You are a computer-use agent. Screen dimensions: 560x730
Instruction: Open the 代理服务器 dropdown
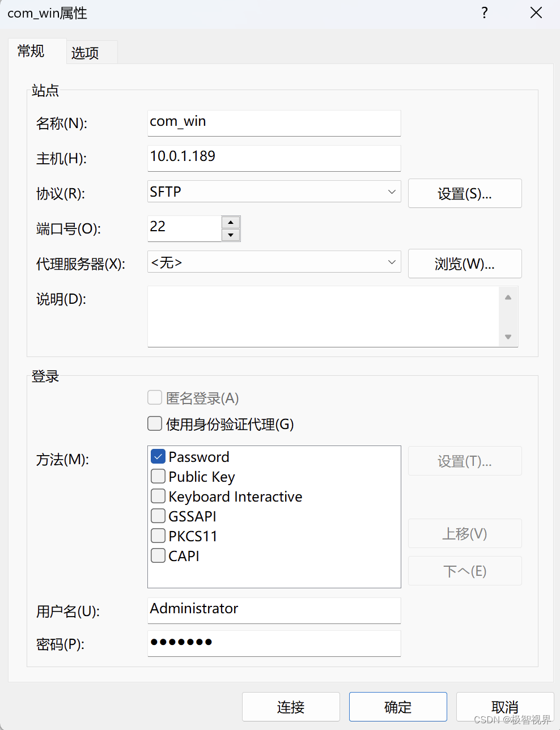coord(274,262)
